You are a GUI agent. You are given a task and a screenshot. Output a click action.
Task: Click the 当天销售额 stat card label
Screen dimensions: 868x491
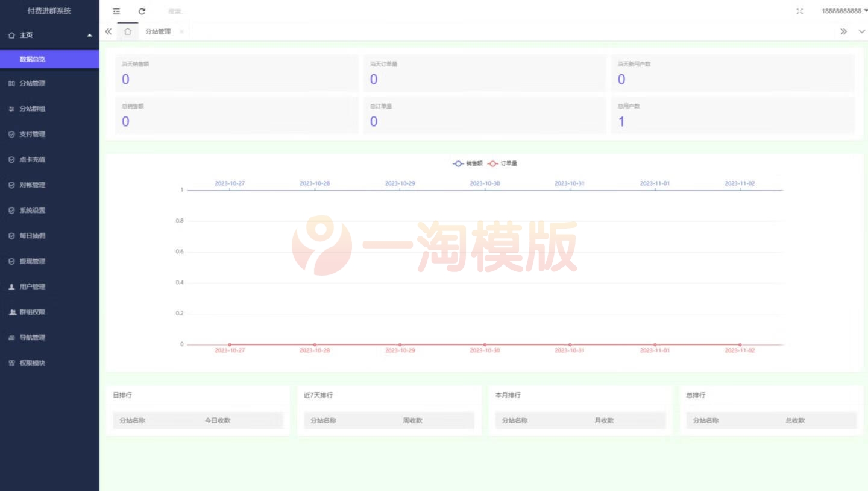point(136,63)
